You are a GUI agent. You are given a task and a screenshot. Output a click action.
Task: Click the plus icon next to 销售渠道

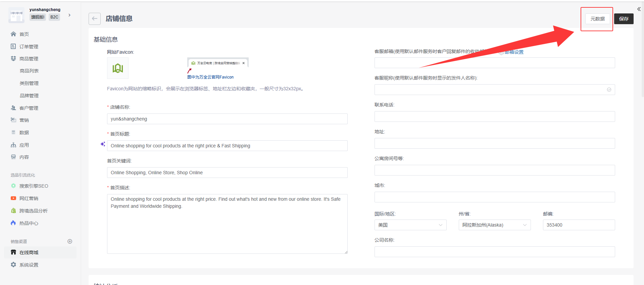point(70,241)
